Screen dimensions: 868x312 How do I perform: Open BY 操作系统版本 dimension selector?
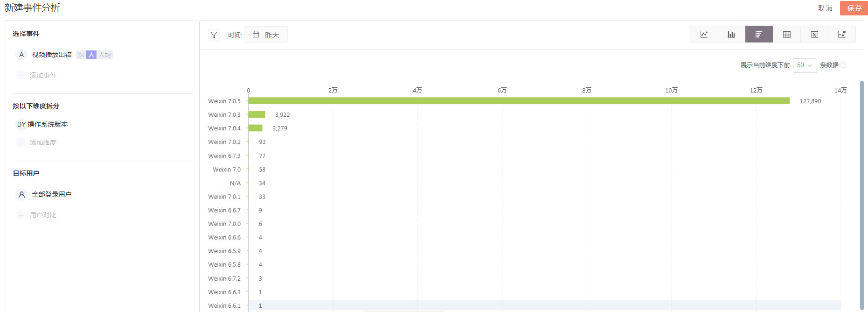[x=42, y=124]
